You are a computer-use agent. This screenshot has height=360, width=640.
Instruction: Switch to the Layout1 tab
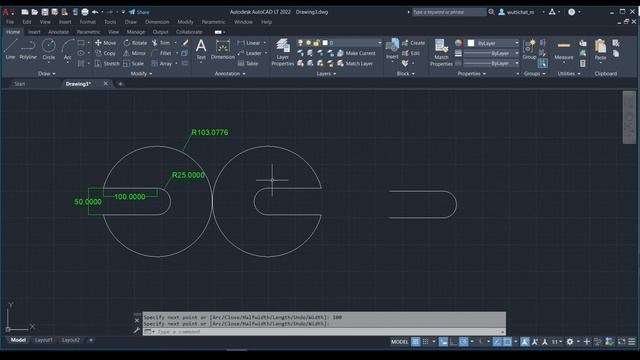pyautogui.click(x=43, y=340)
